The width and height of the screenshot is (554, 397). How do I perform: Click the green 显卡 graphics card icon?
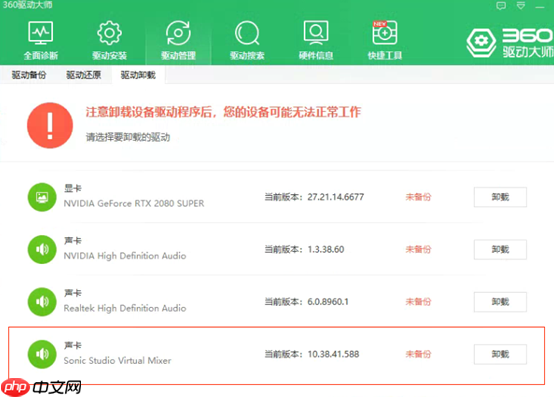coord(42,197)
